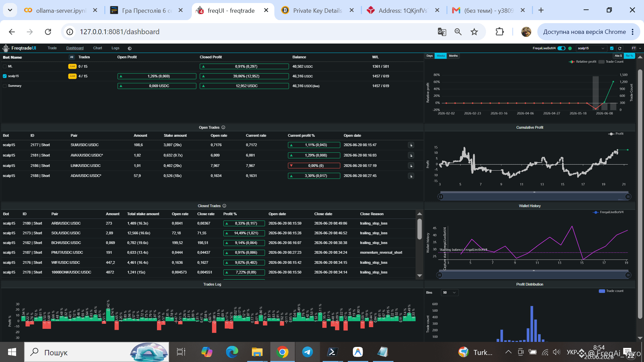Bookmark this page with the star icon

tap(474, 32)
